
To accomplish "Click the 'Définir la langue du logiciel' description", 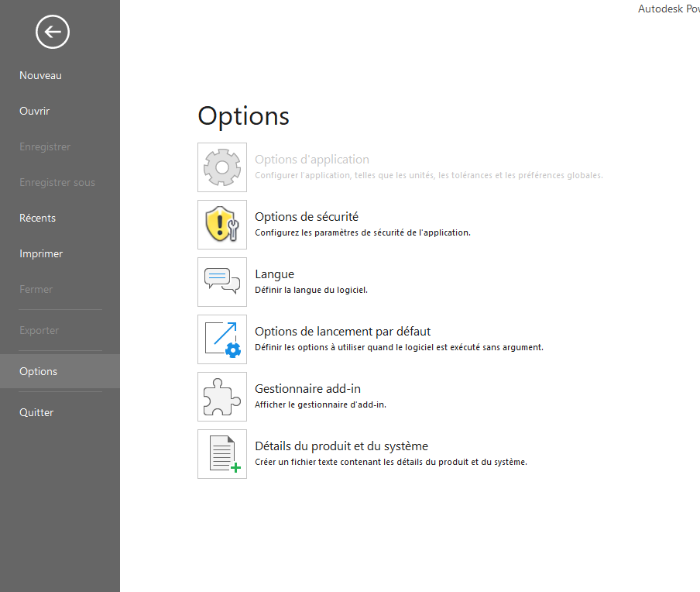I will 311,290.
